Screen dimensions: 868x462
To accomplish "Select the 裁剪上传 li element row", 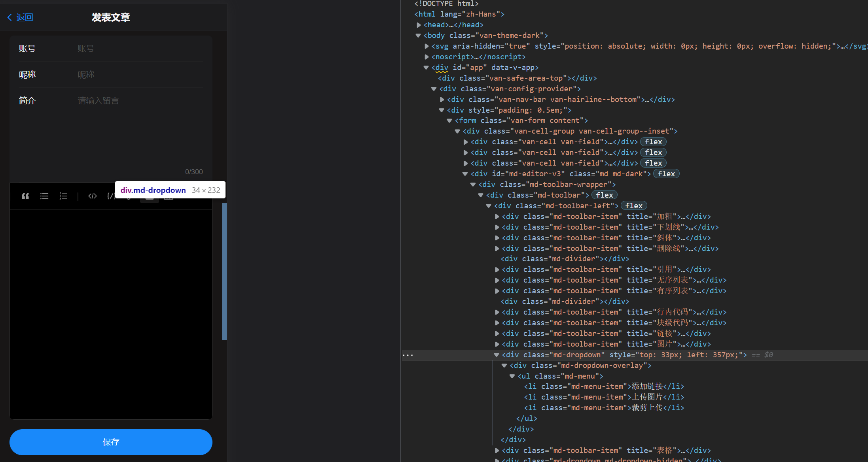I will [x=604, y=408].
